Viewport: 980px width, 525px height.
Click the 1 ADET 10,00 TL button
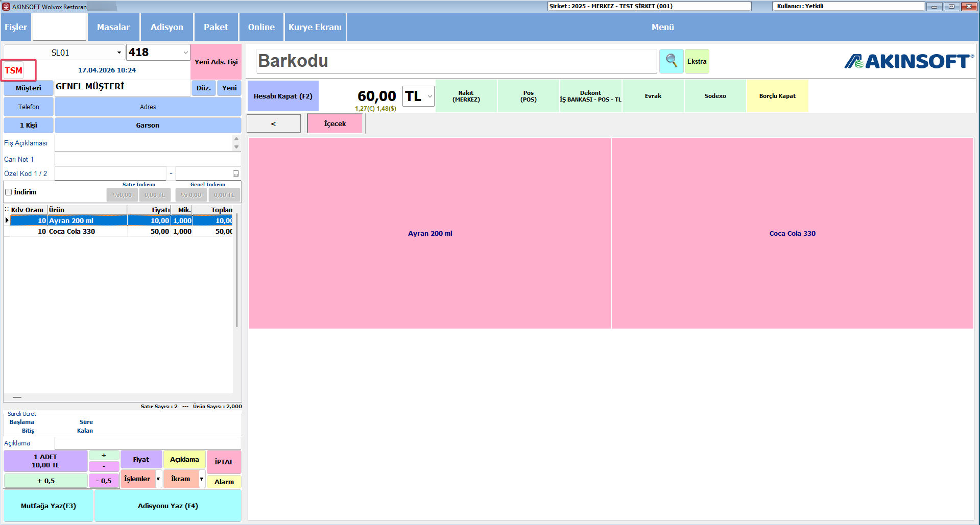(45, 461)
